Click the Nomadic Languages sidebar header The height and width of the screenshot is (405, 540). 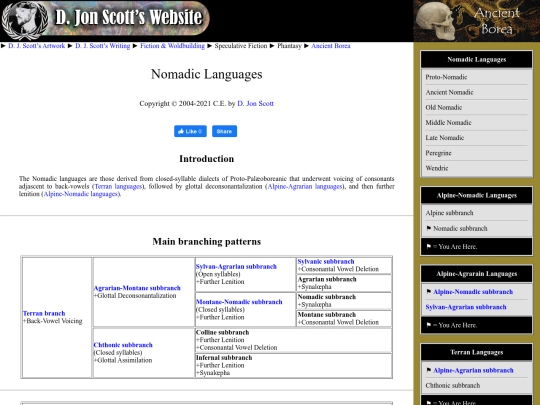click(477, 60)
